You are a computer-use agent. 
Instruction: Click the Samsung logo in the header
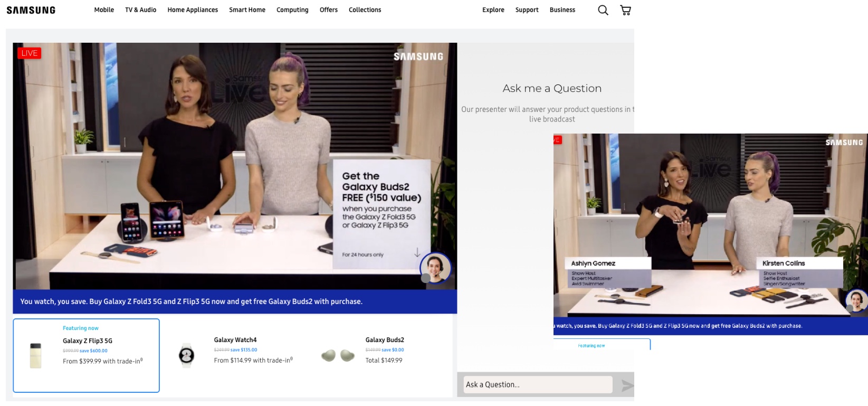point(31,10)
